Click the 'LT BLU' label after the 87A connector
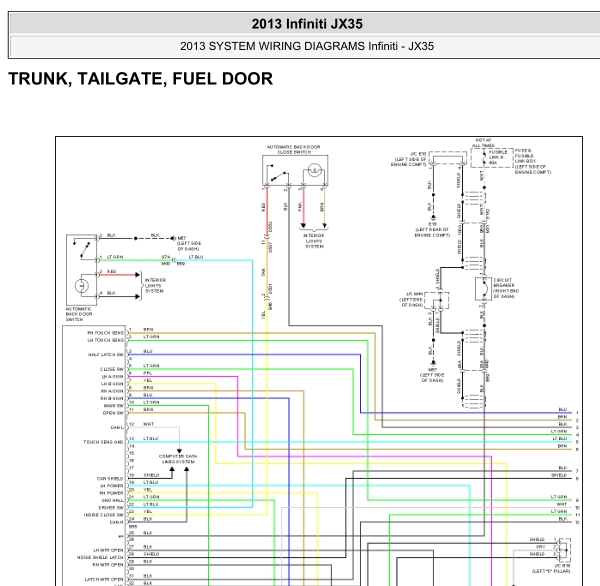This screenshot has height=586, width=600. click(x=196, y=257)
